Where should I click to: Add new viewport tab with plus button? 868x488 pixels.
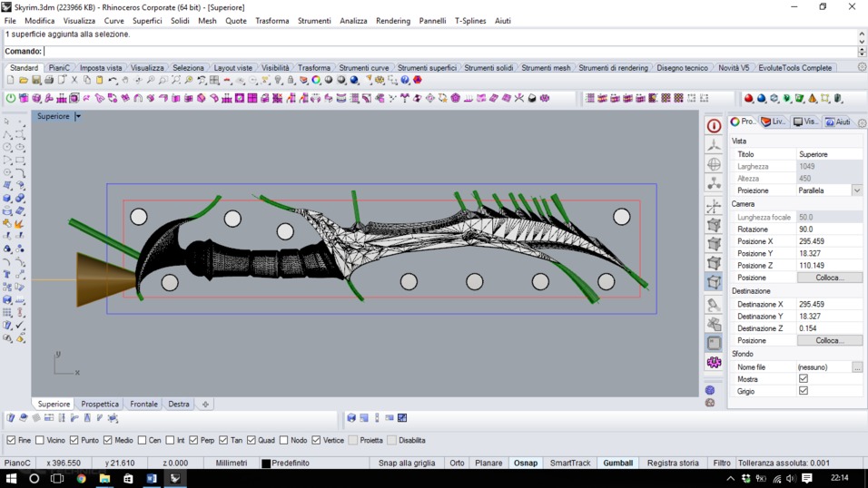click(205, 405)
